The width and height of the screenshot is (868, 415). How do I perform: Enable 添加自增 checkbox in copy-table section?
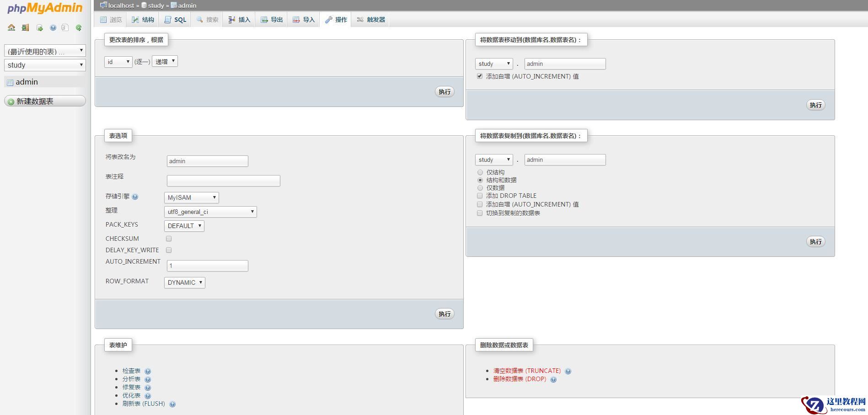click(x=480, y=204)
